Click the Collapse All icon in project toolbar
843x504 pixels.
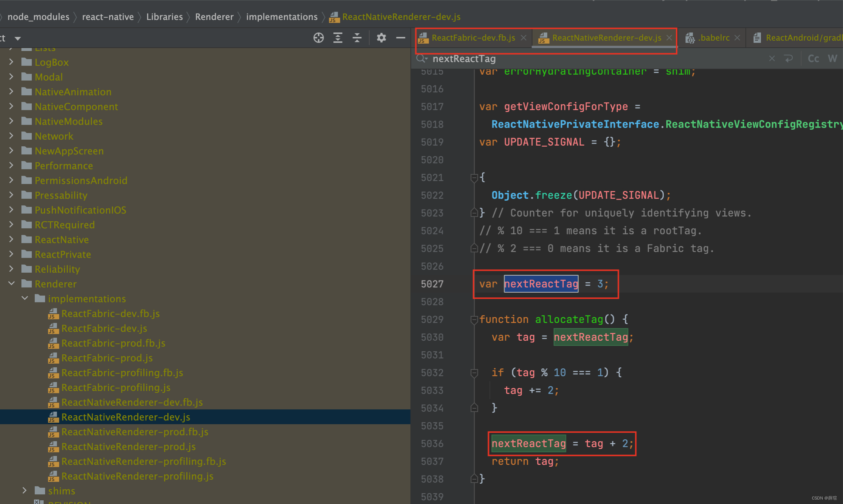pos(357,38)
